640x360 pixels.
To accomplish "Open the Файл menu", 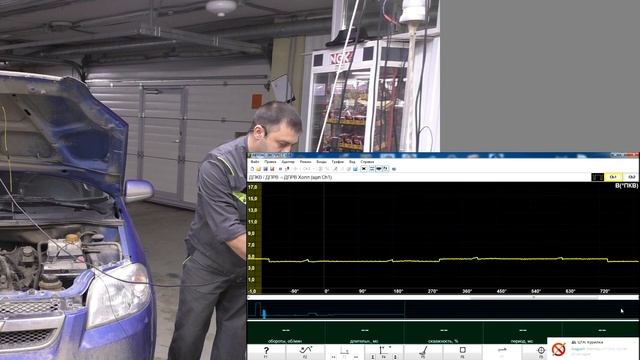I will click(x=255, y=162).
